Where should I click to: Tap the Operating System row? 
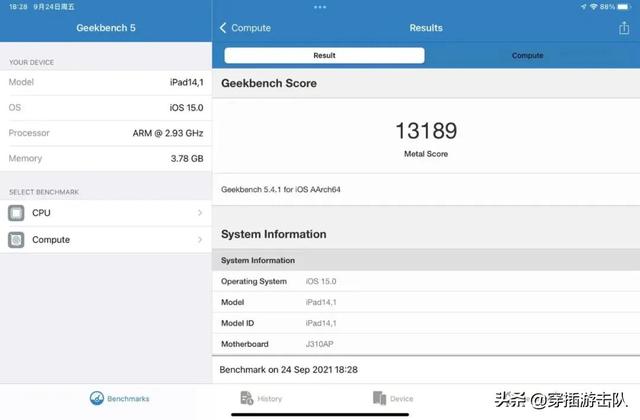pyautogui.click(x=426, y=281)
